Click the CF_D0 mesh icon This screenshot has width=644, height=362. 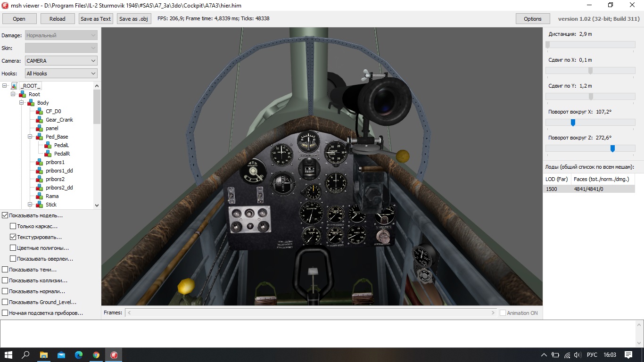coord(40,111)
